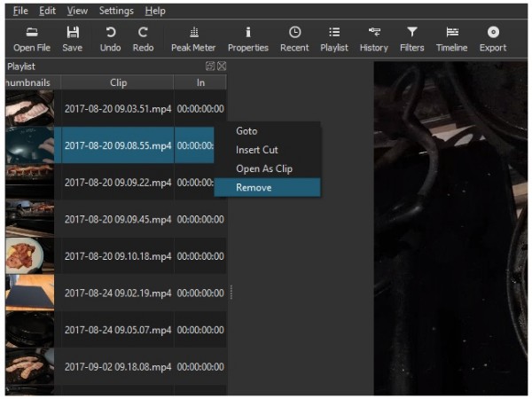Click thumbnail of clip 09.02.19.mp4
Screen dimensions: 532x399
click(x=30, y=293)
